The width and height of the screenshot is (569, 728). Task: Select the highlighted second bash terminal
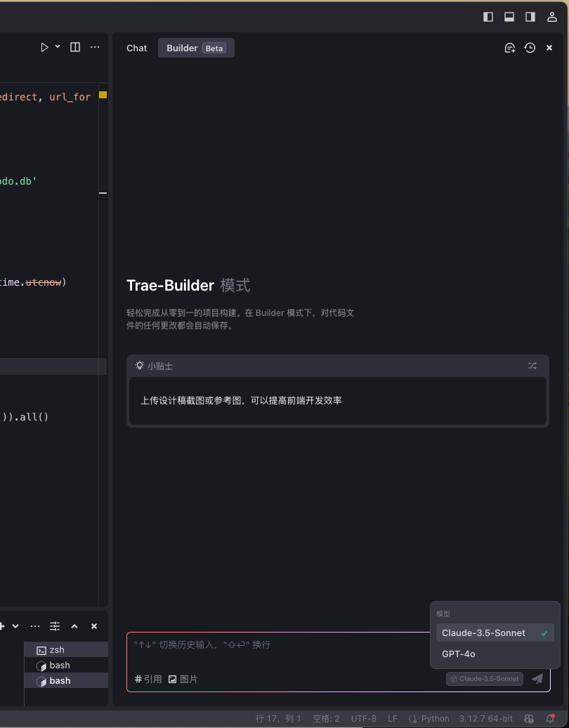coord(66,681)
